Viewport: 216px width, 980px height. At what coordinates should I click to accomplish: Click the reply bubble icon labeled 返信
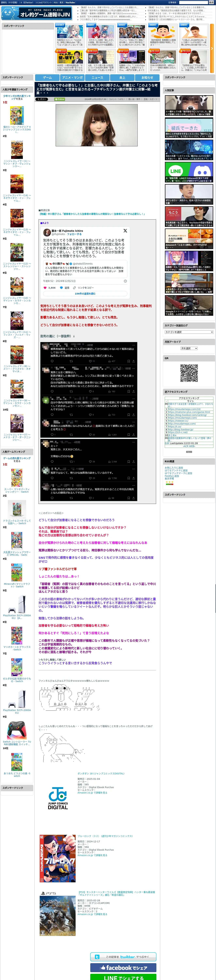(x=61, y=288)
